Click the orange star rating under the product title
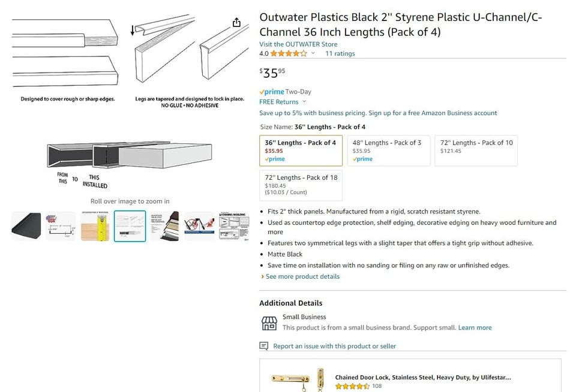 pyautogui.click(x=287, y=53)
